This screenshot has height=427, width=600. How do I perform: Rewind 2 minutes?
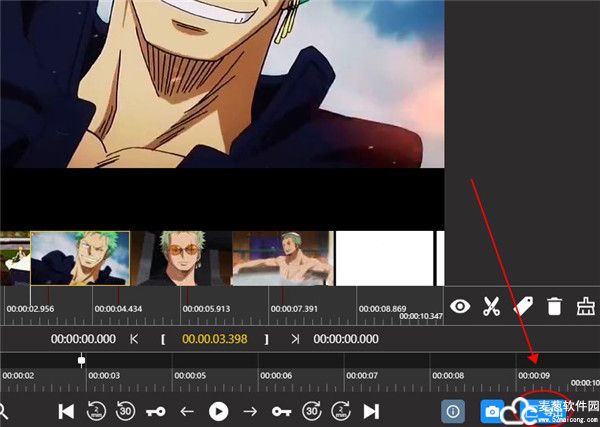pyautogui.click(x=96, y=411)
